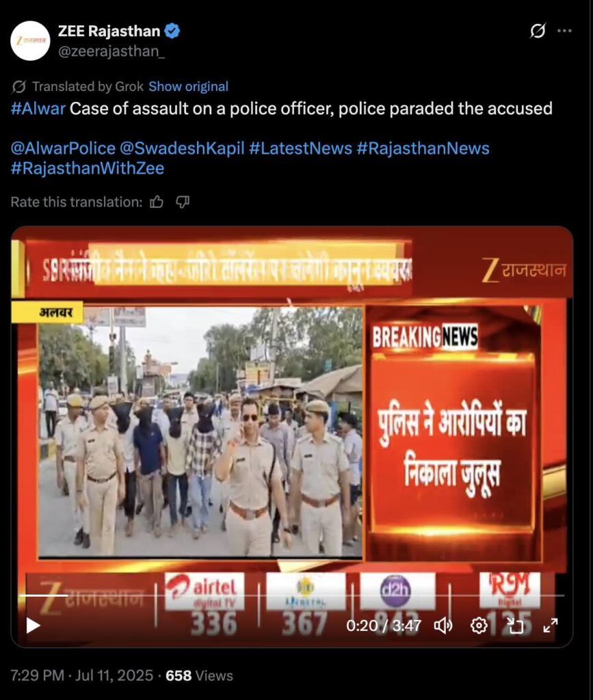Click the verified badge next to ZEE Rajasthan
The image size is (593, 700).
click(172, 31)
